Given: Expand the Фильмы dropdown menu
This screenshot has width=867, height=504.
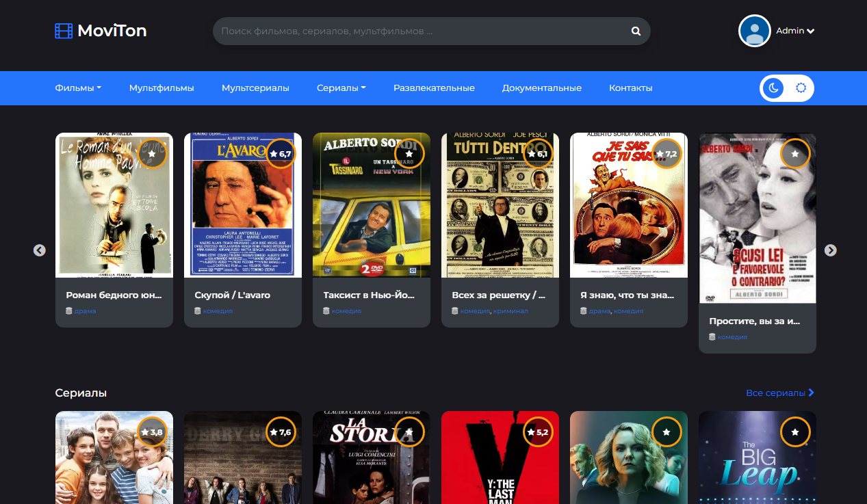Looking at the screenshot, I should (x=78, y=88).
